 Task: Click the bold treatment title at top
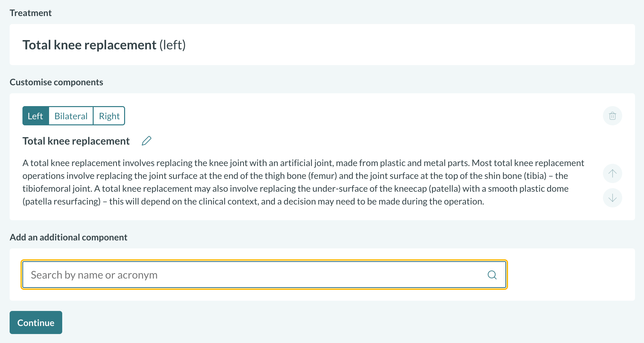pos(89,45)
